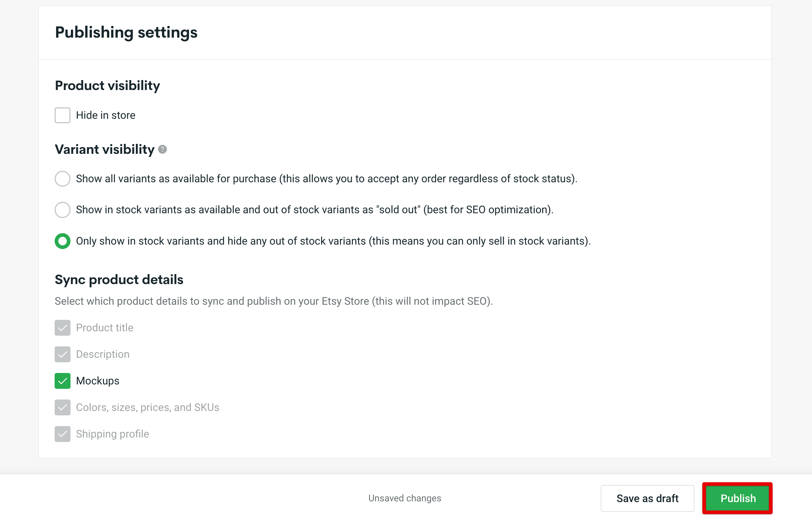Screen dimensions: 812x522
Task: Select only show in stock variants option
Action: pos(62,241)
